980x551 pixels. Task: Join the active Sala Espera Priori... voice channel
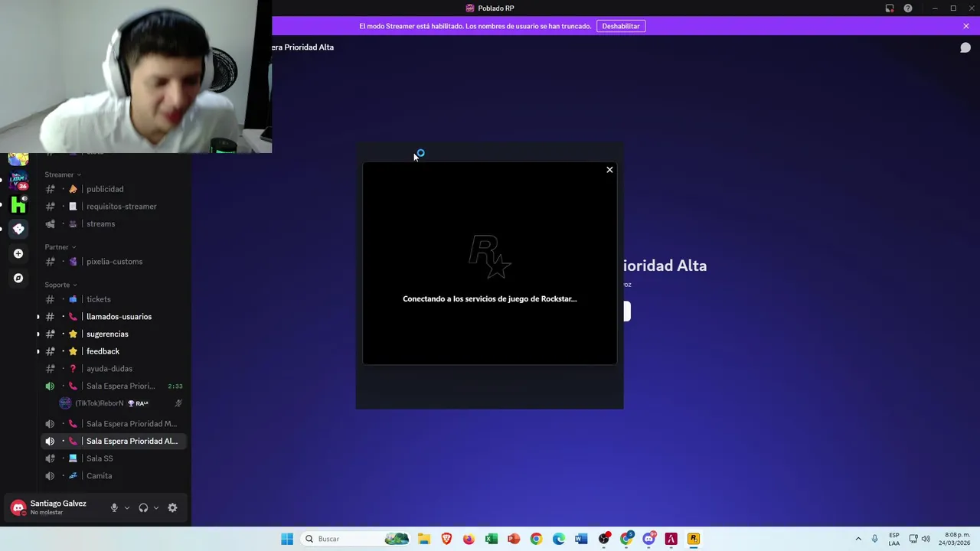coord(115,386)
